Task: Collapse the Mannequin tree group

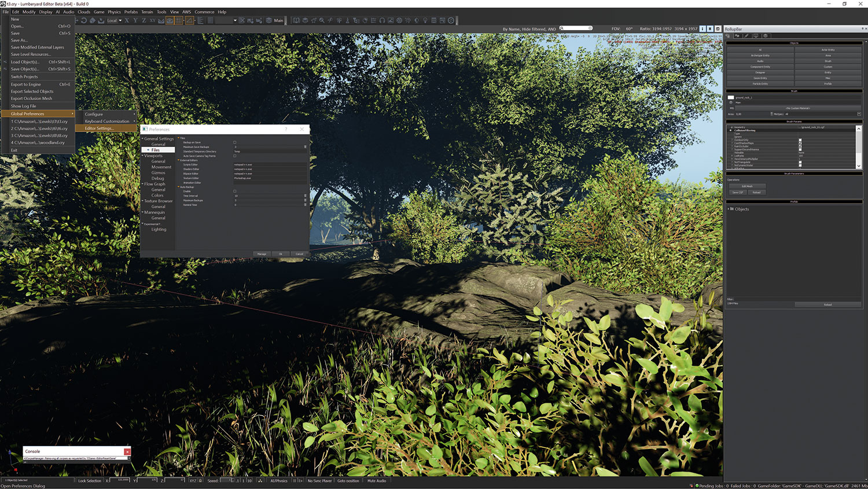Action: click(143, 212)
